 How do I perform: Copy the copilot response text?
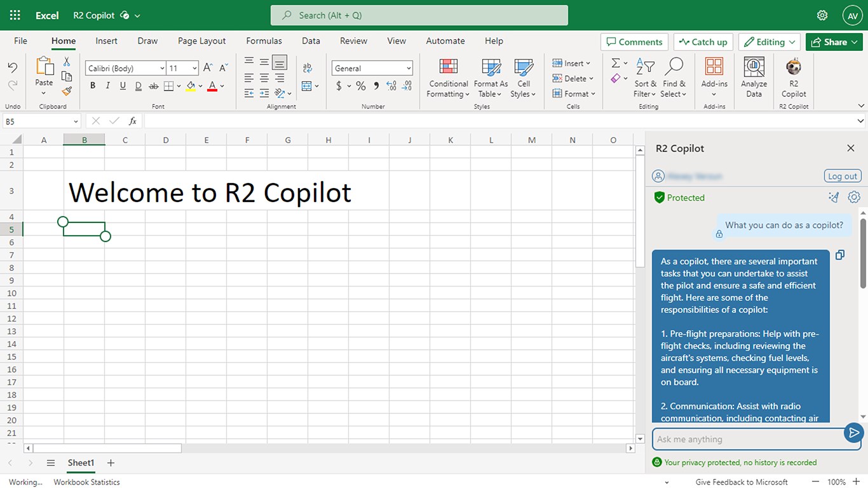tap(840, 255)
